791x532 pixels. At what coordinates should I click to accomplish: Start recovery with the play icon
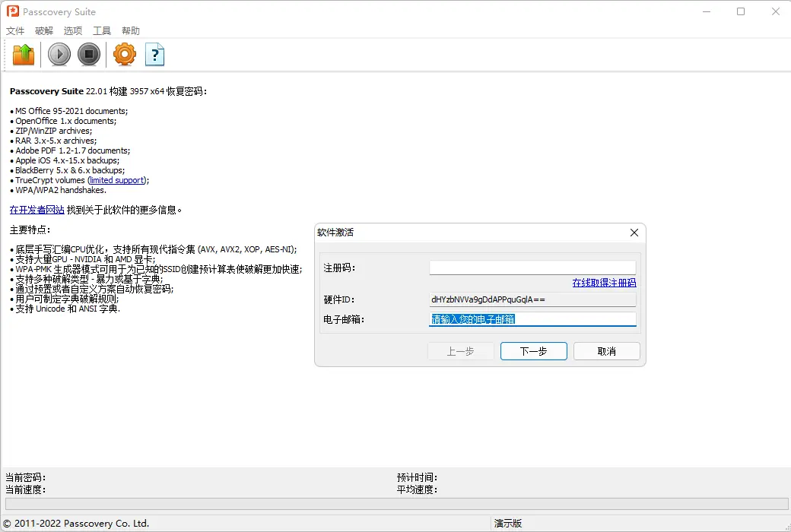point(59,55)
